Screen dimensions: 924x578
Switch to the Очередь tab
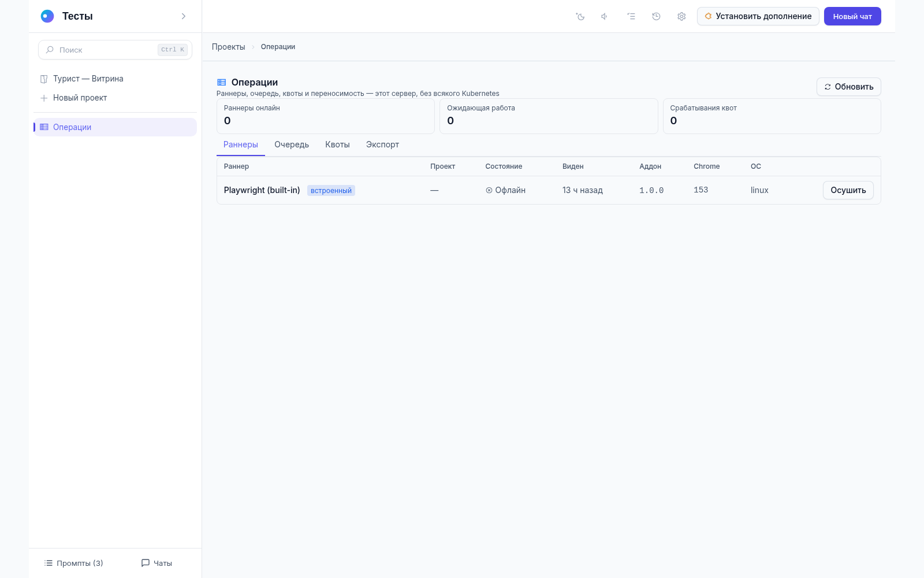[292, 144]
